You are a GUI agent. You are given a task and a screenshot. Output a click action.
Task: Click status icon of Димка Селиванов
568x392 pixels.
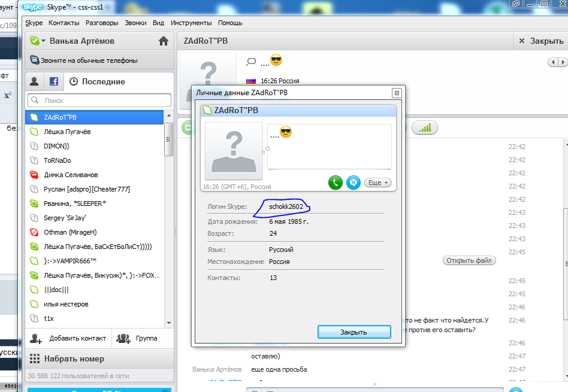pyautogui.click(x=34, y=175)
